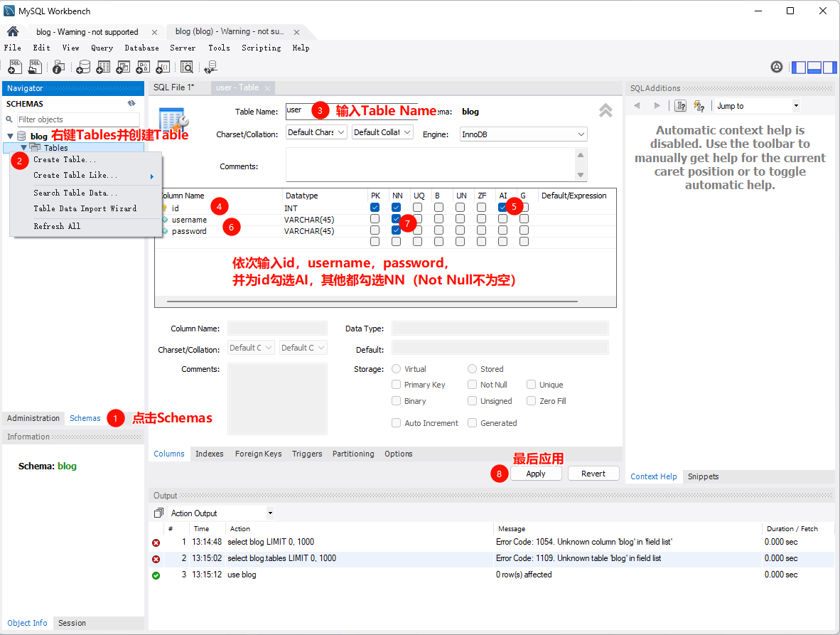
Task: Toggle NN checkbox for password column
Action: [396, 230]
